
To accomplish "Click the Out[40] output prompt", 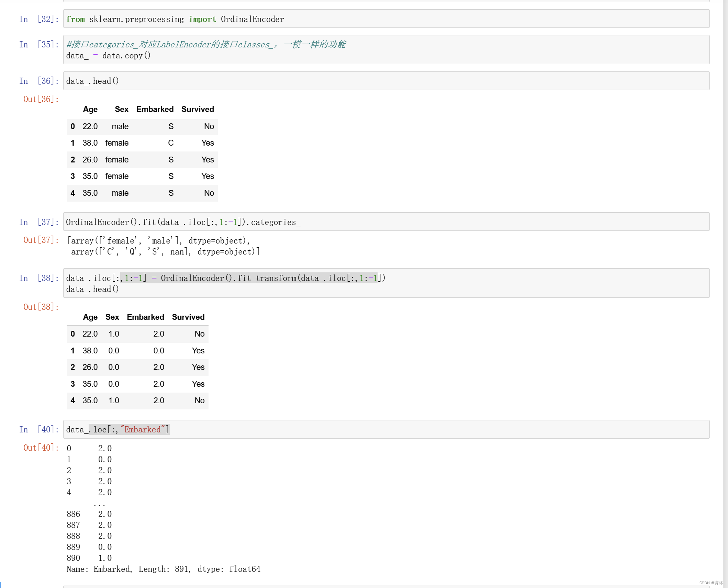I will (x=41, y=448).
